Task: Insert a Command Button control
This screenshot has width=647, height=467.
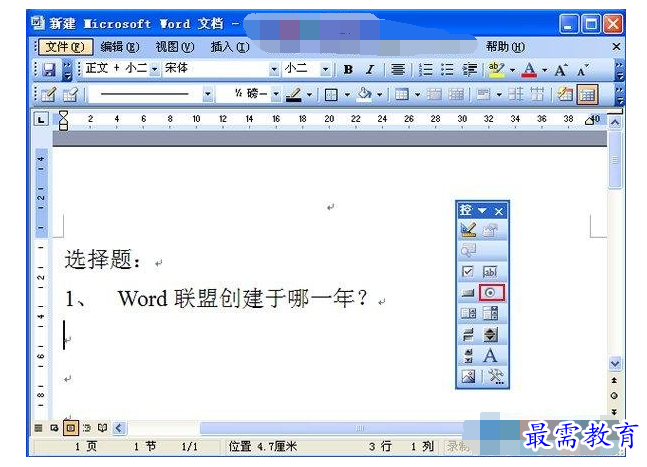Action: [x=468, y=293]
